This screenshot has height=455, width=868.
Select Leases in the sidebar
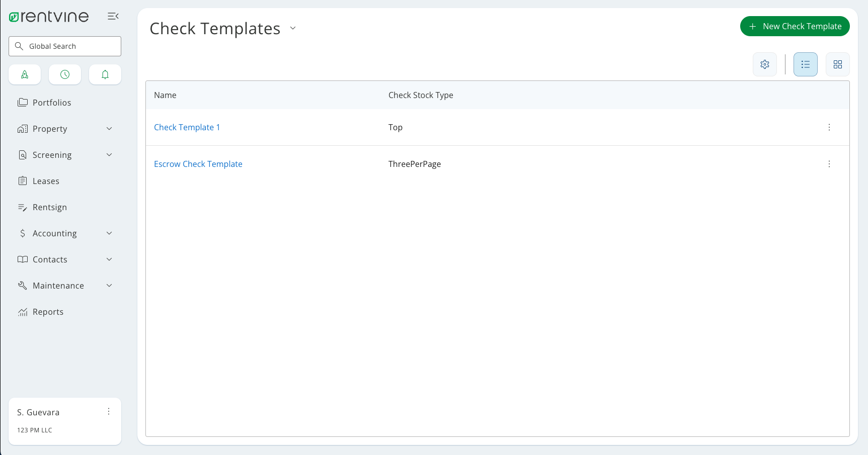(46, 181)
